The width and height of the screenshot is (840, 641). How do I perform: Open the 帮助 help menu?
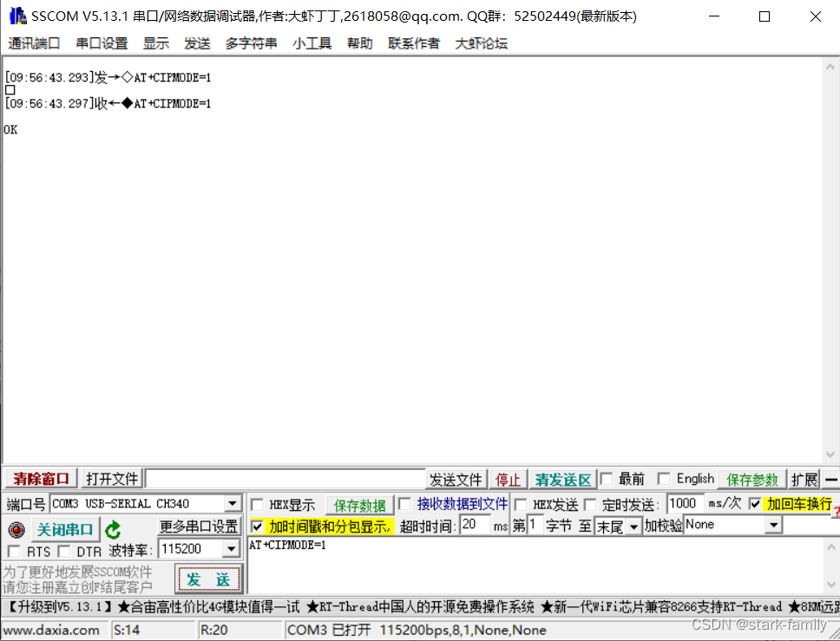[359, 43]
